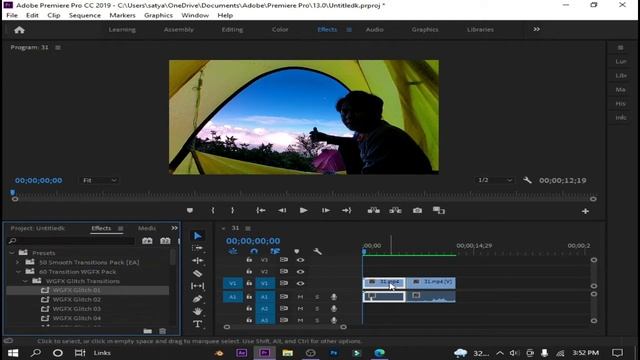Select WGFX Glitch 02 preset
The image size is (640, 360).
click(77, 300)
